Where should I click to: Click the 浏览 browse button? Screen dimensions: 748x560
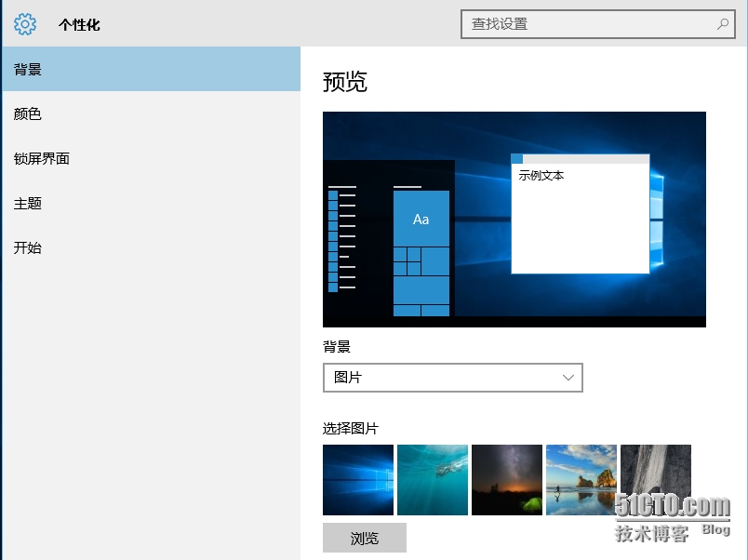coord(365,538)
